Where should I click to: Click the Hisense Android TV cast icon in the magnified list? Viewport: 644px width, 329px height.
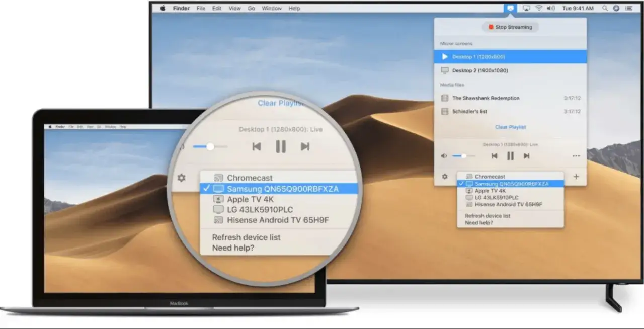218,220
